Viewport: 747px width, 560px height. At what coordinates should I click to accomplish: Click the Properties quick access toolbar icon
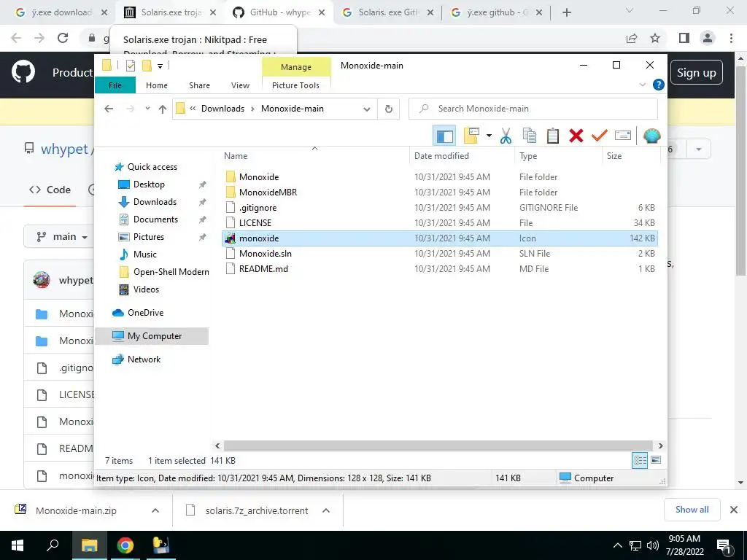tap(130, 66)
